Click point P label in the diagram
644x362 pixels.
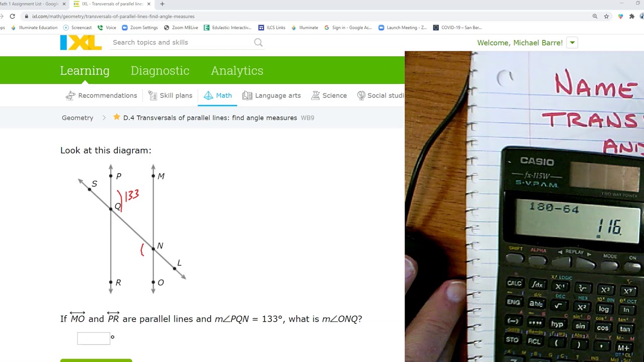coord(119,176)
